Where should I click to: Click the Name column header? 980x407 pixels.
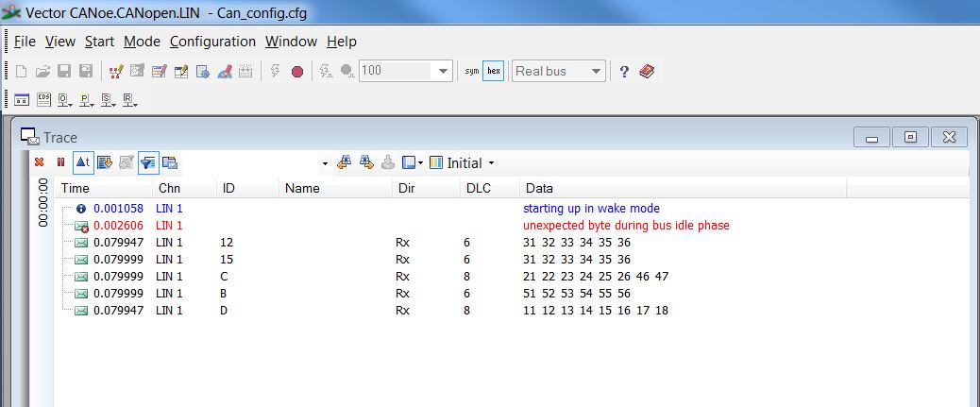click(x=335, y=188)
